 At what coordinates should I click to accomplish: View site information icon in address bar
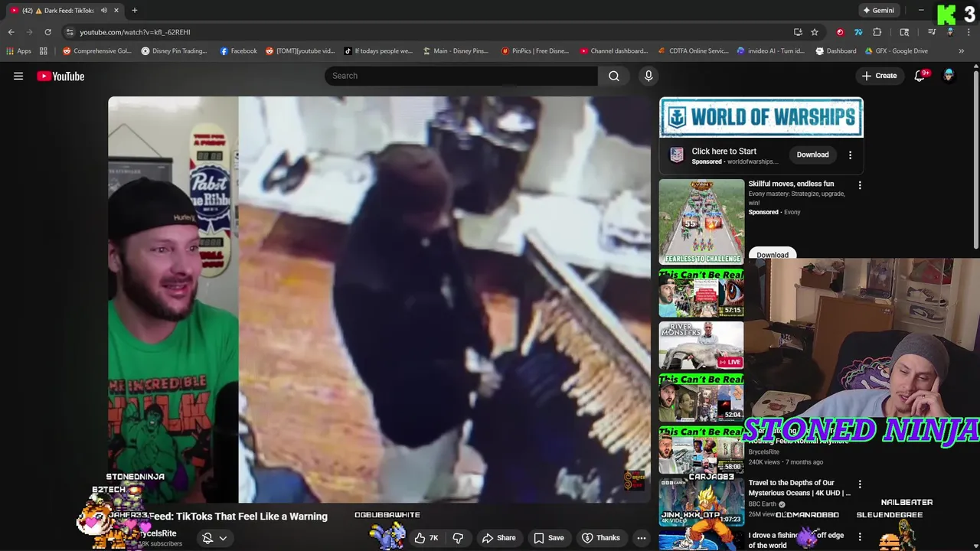point(69,32)
